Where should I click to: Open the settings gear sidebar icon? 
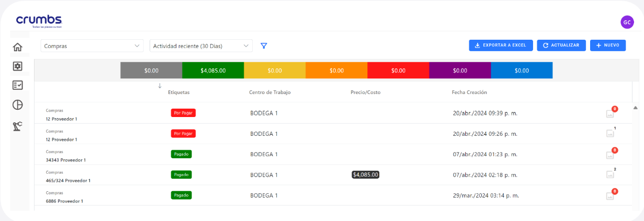(17, 66)
